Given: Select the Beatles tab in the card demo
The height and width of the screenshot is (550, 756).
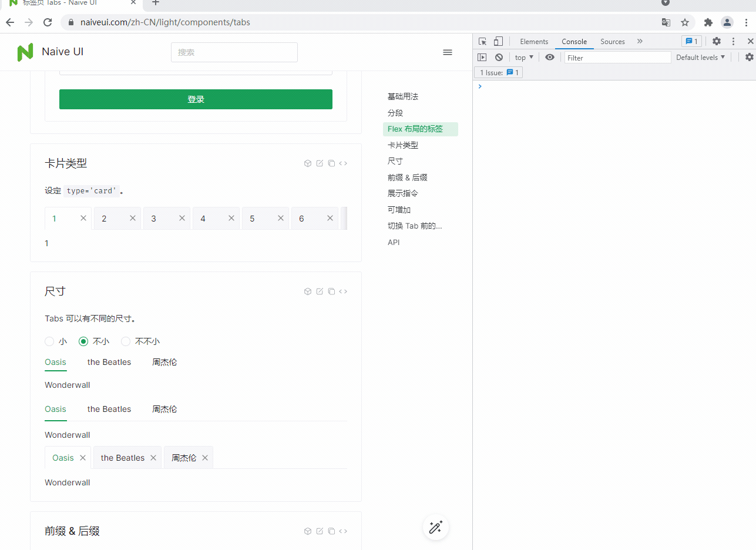Looking at the screenshot, I should point(123,457).
